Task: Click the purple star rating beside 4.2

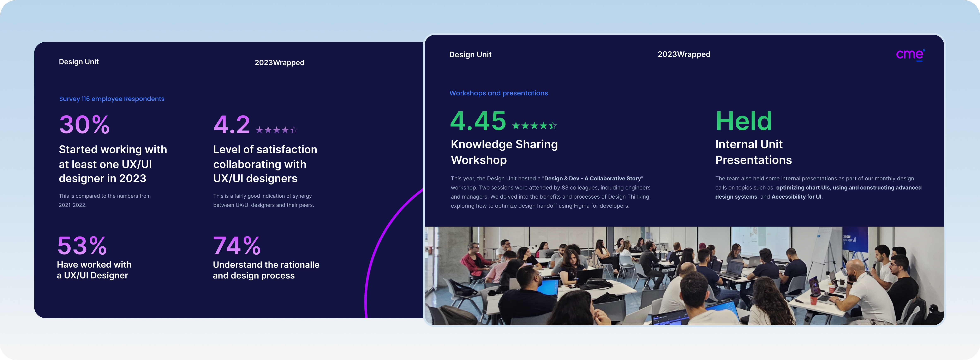Action: click(x=277, y=130)
